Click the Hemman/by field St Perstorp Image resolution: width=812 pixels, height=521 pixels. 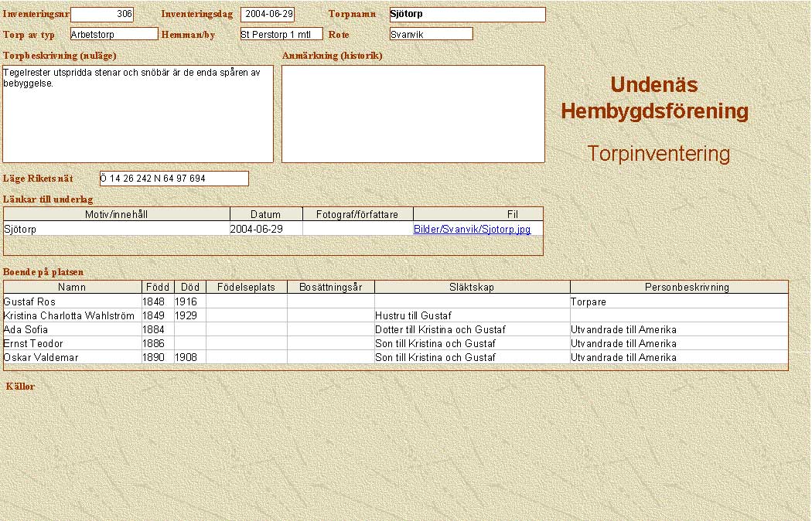click(x=281, y=34)
